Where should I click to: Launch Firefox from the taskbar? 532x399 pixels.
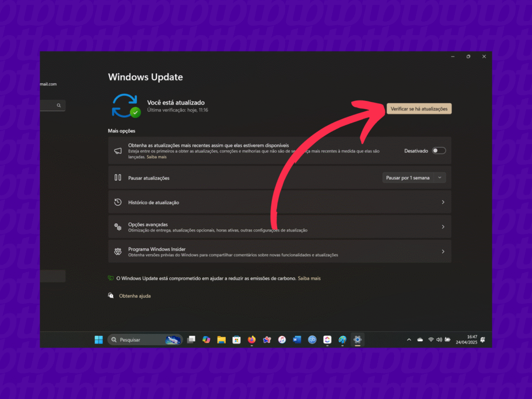pos(251,340)
